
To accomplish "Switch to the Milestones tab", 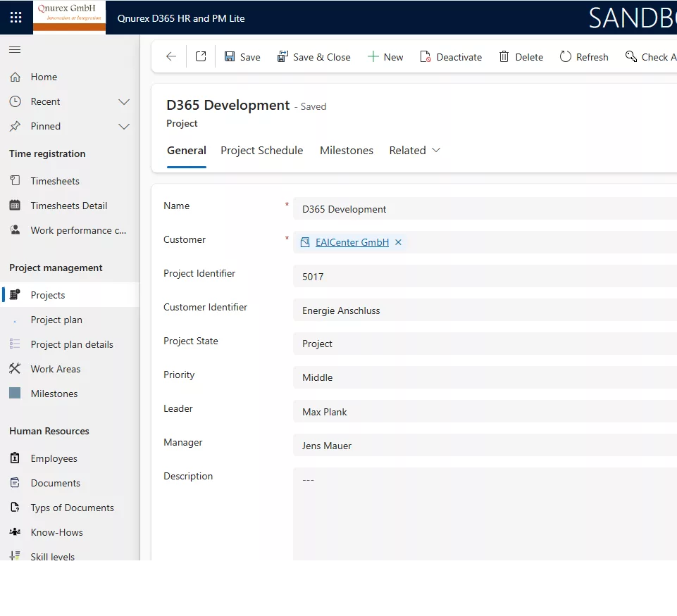I will pos(347,151).
